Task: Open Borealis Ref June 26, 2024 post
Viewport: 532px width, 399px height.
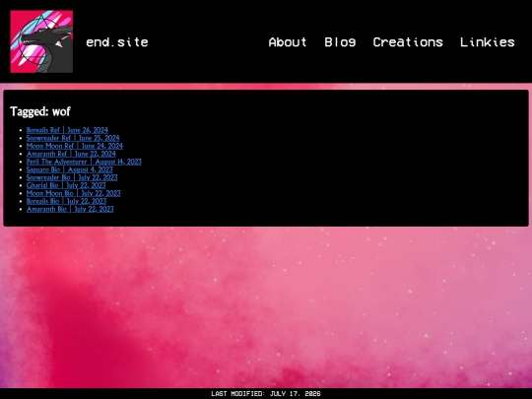Action: click(x=67, y=130)
